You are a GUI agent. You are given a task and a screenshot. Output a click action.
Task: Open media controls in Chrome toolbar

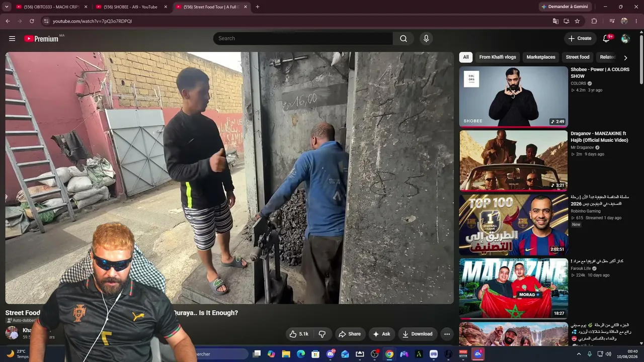click(612, 21)
